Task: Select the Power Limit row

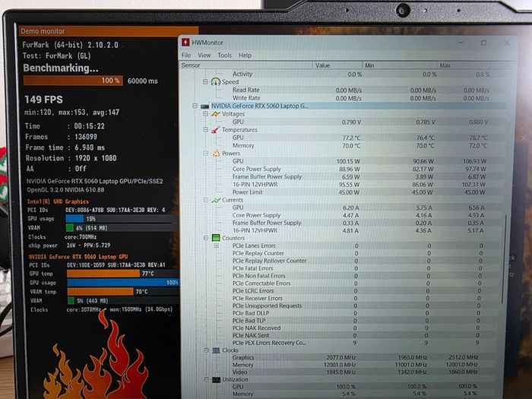Action: [x=359, y=192]
